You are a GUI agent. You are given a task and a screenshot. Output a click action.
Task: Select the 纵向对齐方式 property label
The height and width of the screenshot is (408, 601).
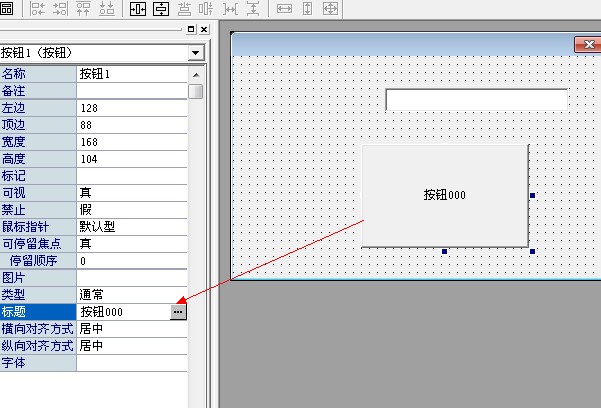[38, 345]
